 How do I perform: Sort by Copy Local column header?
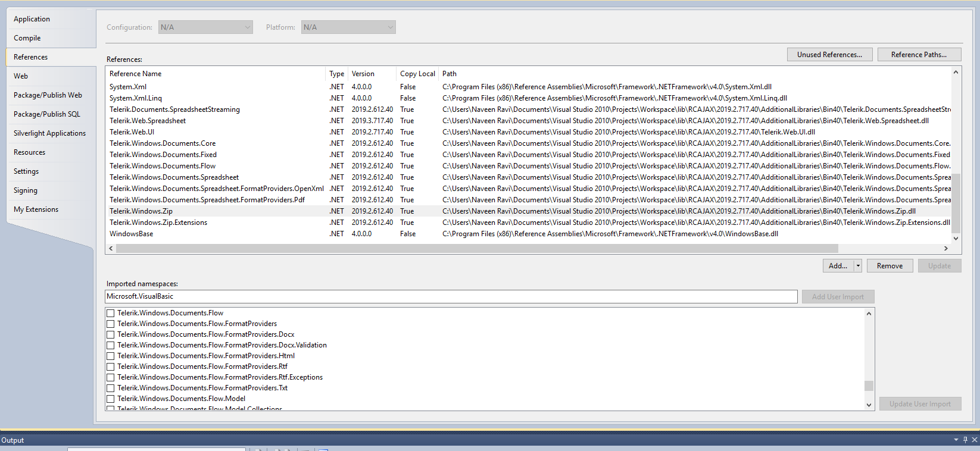pyautogui.click(x=417, y=74)
